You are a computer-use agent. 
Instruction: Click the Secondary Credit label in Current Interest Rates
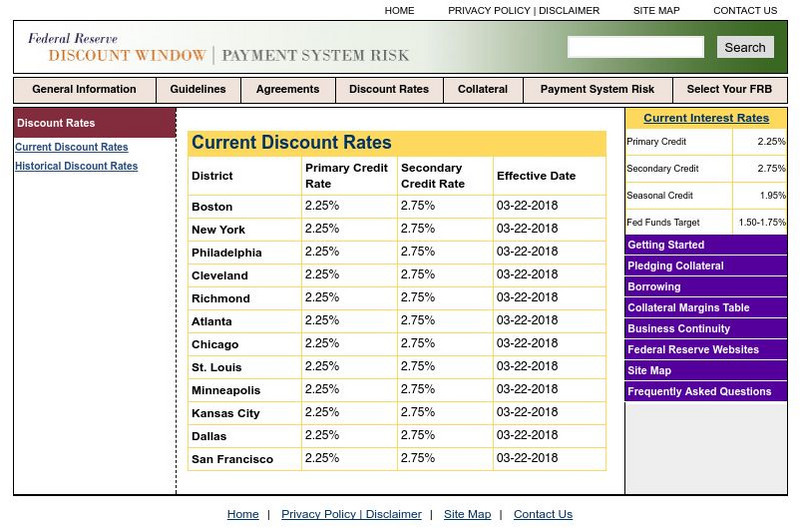click(x=662, y=169)
